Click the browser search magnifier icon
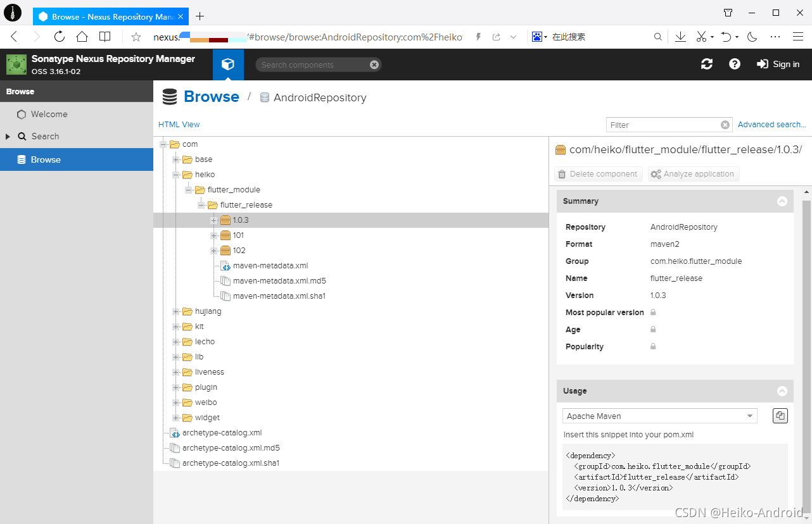Screen dimensions: 812x524 [658, 37]
